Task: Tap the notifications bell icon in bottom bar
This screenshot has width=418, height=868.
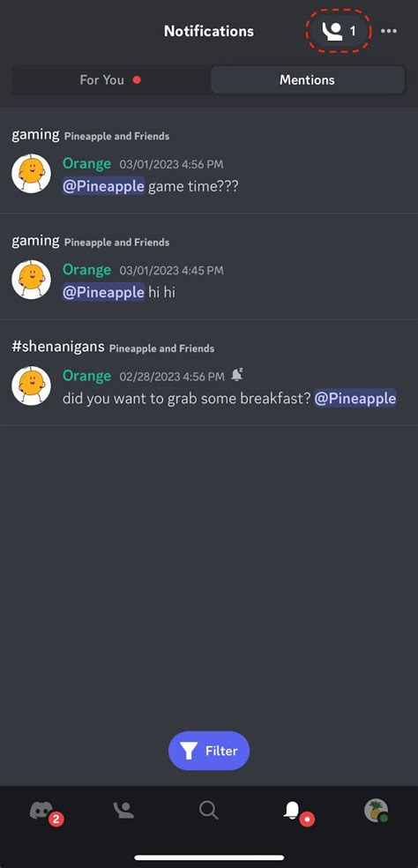Action: (292, 811)
